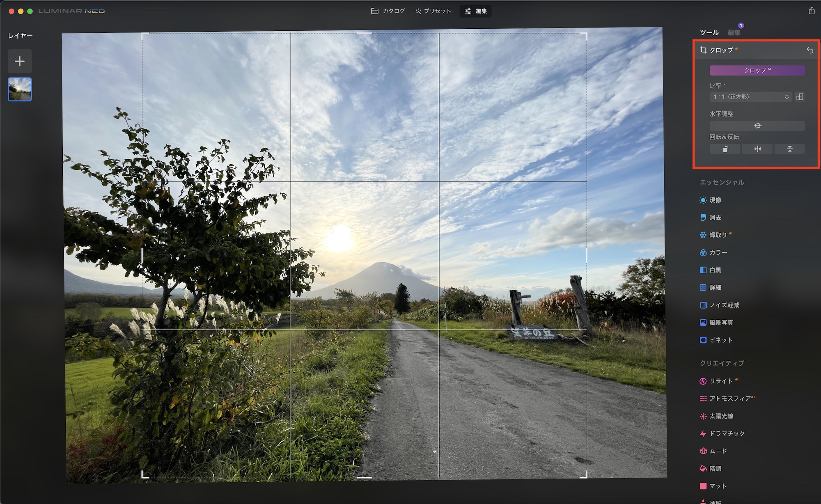This screenshot has width=821, height=504.
Task: Open the 風景写真 landscape tool
Action: [721, 323]
